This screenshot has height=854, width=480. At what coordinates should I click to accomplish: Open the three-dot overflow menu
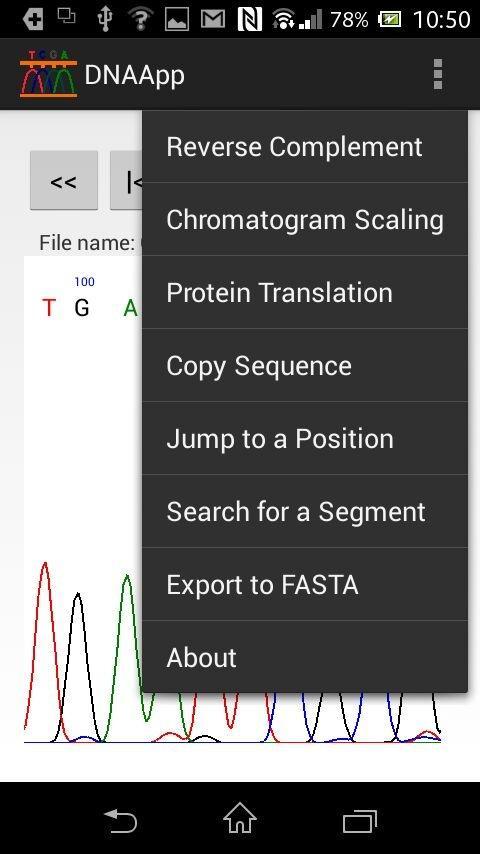pos(438,74)
